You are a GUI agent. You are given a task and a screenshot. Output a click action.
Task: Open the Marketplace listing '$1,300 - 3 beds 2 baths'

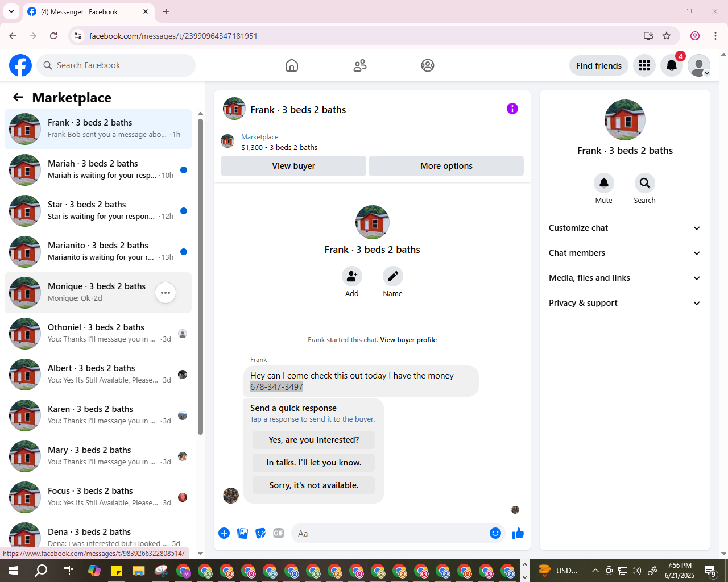click(279, 147)
